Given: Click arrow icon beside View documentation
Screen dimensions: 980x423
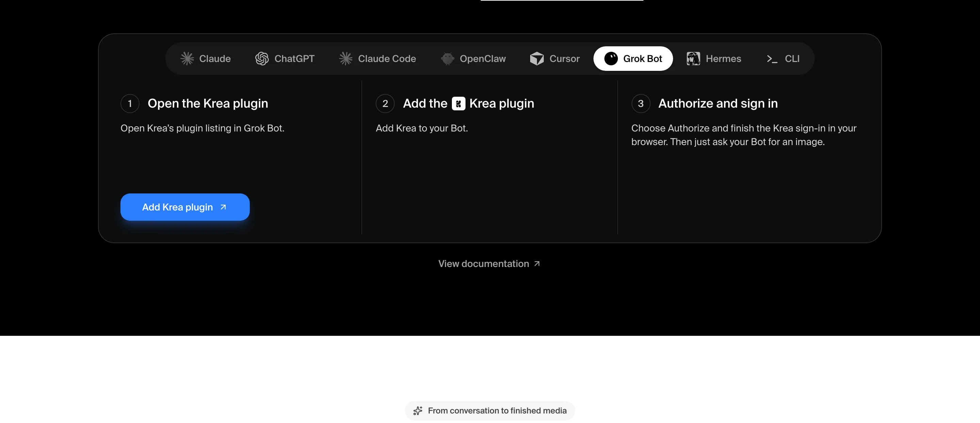Looking at the screenshot, I should point(537,264).
